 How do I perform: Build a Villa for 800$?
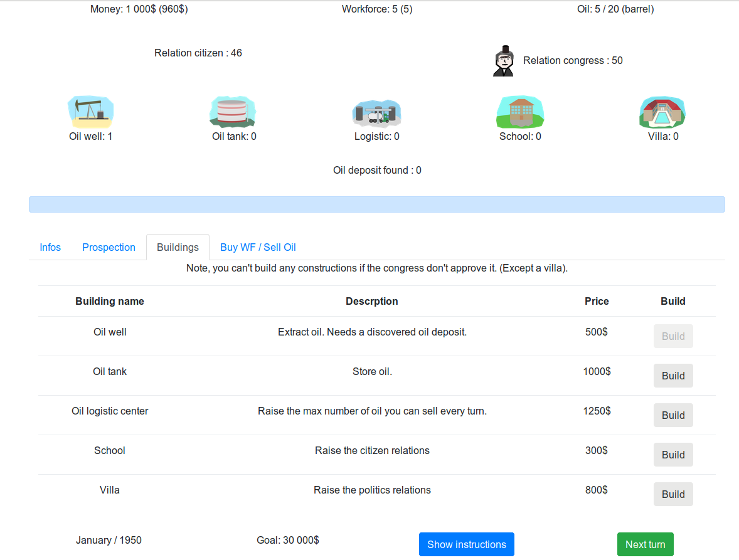click(673, 495)
